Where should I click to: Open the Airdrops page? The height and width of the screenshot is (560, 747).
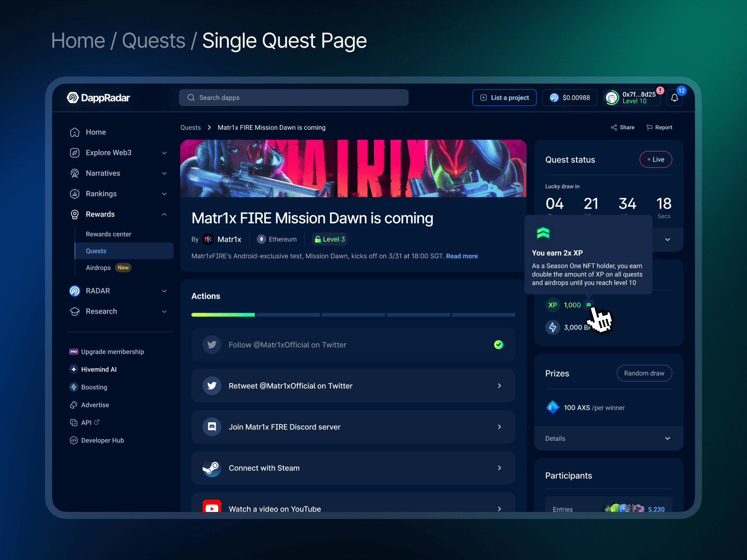98,267
